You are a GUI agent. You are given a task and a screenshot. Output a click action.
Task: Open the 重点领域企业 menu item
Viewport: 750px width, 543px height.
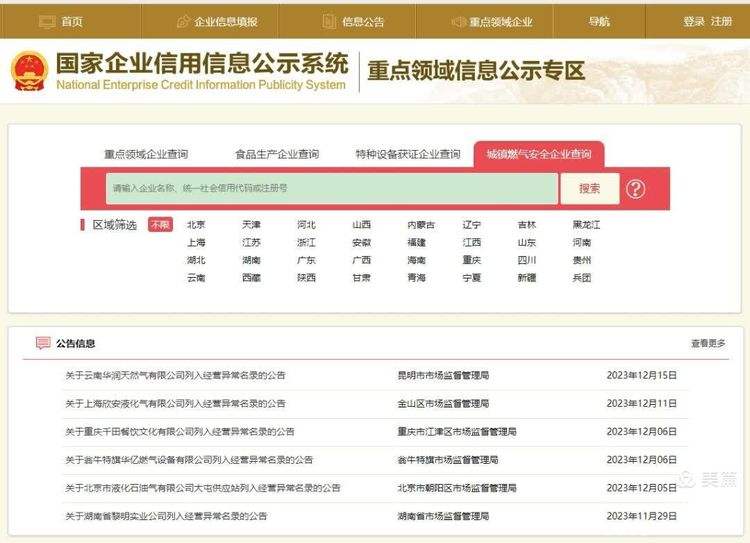500,22
